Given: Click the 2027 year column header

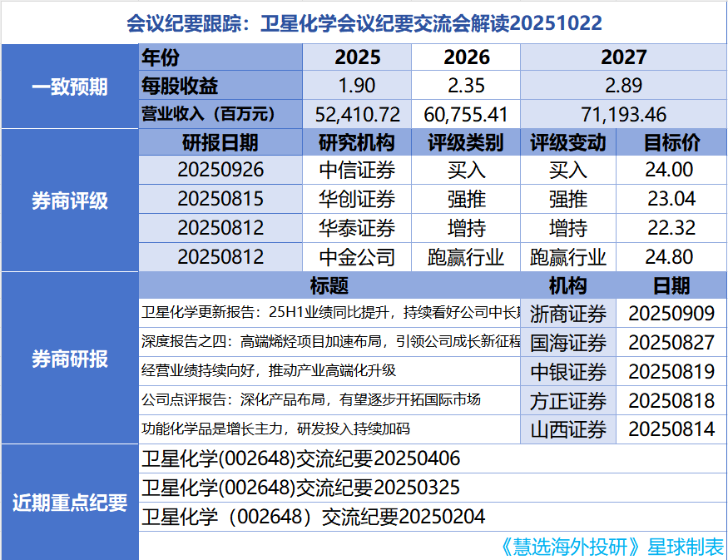Looking at the screenshot, I should click(623, 57).
